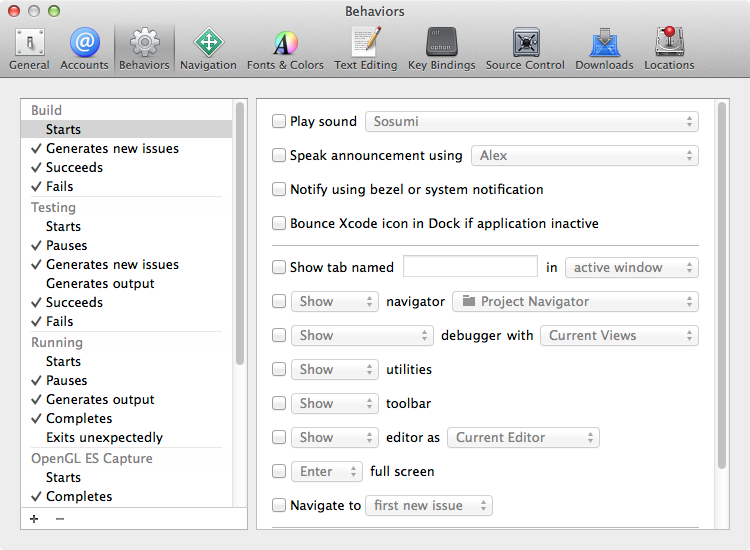Open the Text Editing preferences
The width and height of the screenshot is (750, 550).
click(x=365, y=48)
